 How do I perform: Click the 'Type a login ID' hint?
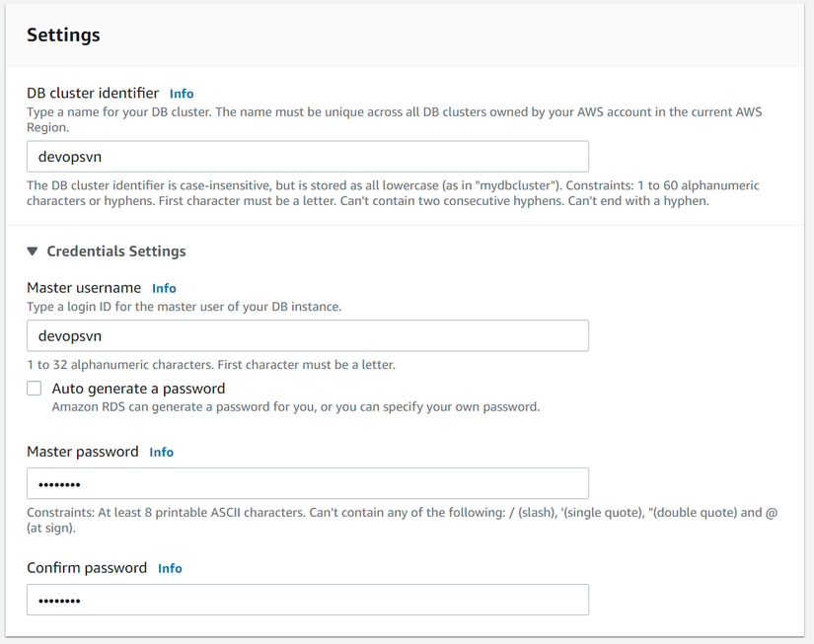pyautogui.click(x=184, y=307)
